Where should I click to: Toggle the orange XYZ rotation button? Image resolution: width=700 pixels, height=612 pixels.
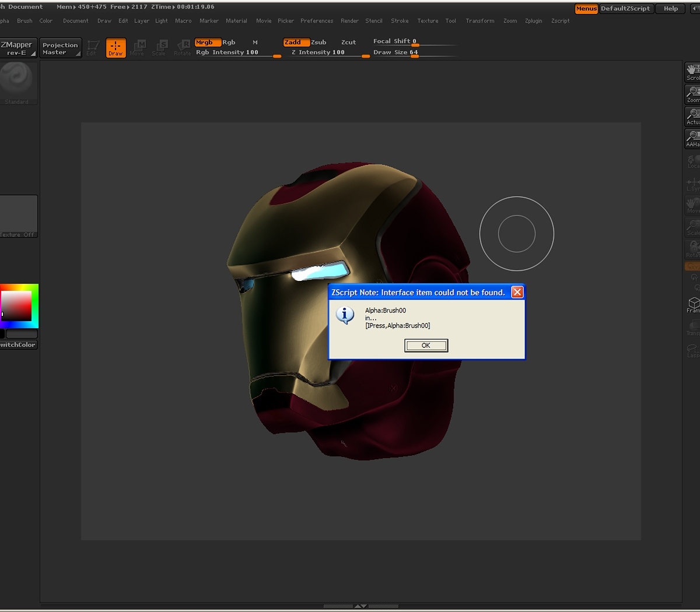point(692,266)
